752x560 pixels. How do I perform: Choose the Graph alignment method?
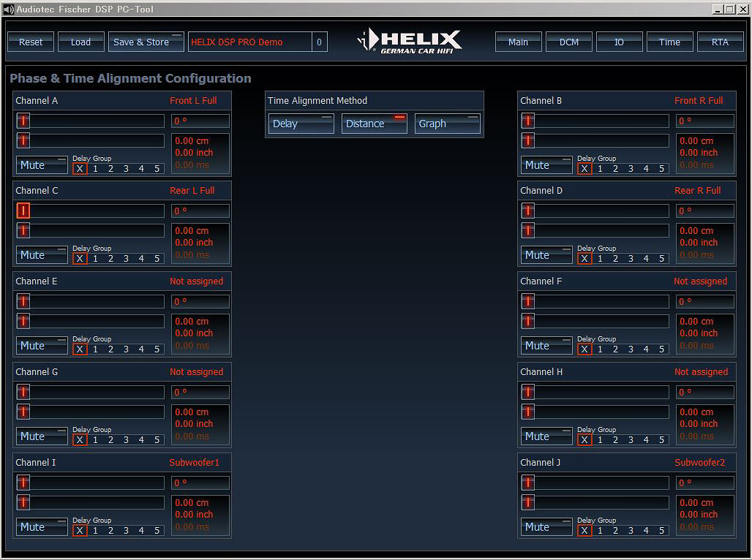(x=447, y=124)
